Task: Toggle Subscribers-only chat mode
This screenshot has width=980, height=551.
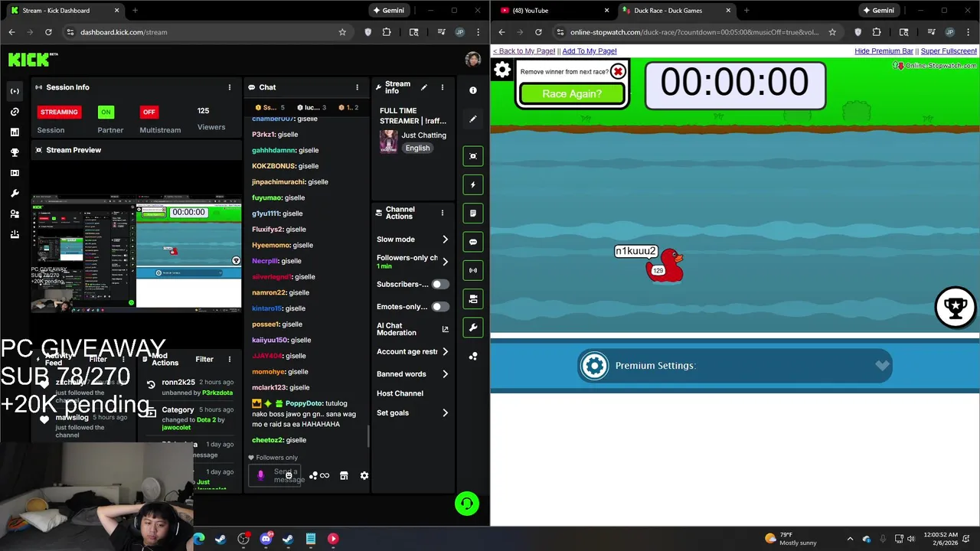Action: 439,284
